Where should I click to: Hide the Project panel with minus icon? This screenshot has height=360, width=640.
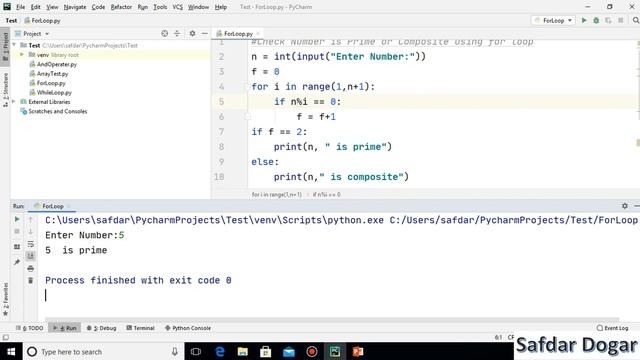[x=204, y=33]
